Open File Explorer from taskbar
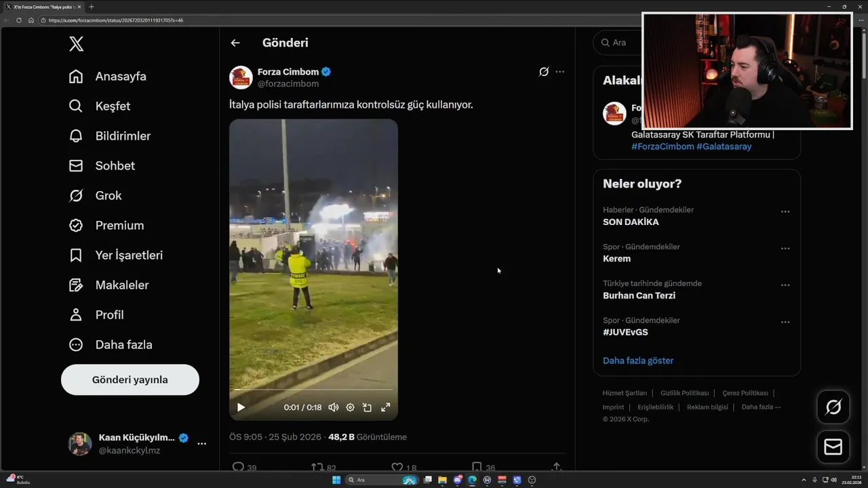The height and width of the screenshot is (488, 868). coord(442,480)
